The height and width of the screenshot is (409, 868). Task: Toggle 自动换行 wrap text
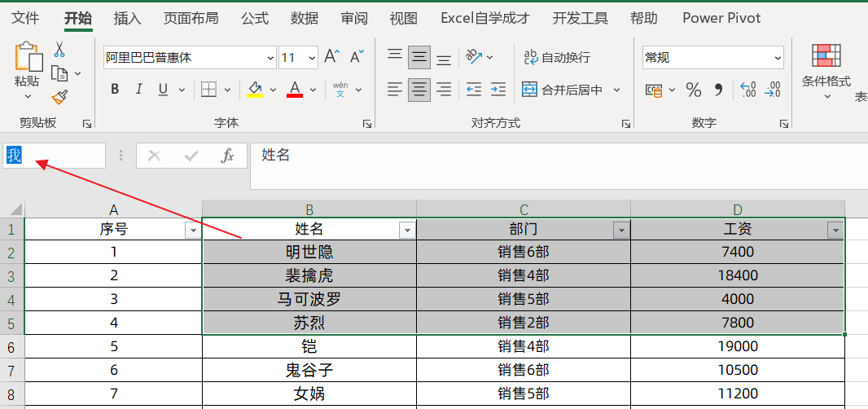[557, 57]
